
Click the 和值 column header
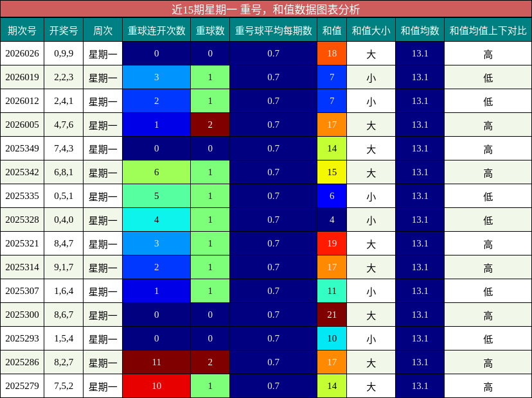click(333, 29)
